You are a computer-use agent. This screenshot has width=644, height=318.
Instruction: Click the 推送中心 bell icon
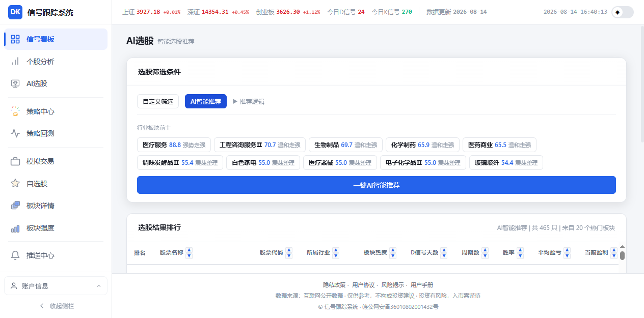point(15,255)
